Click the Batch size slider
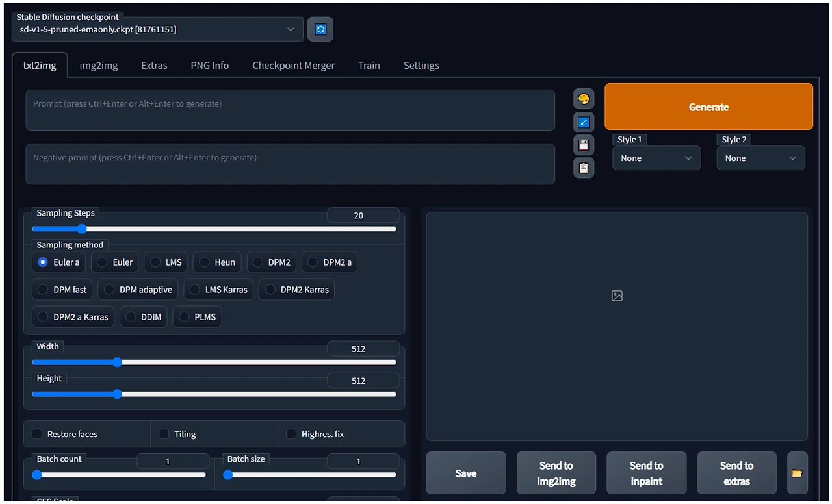This screenshot has height=504, width=832. tap(309, 475)
